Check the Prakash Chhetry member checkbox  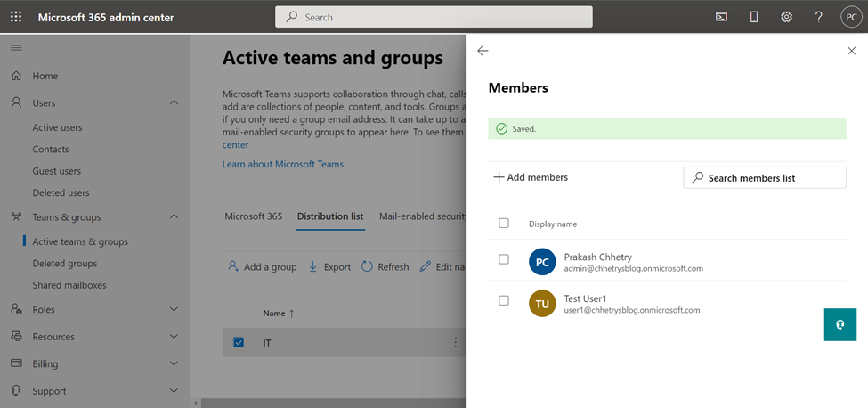coord(504,259)
